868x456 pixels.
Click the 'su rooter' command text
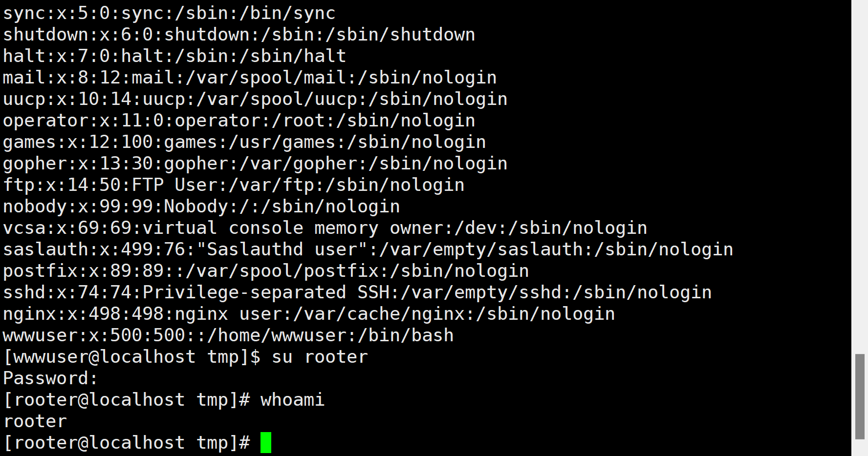coord(320,357)
